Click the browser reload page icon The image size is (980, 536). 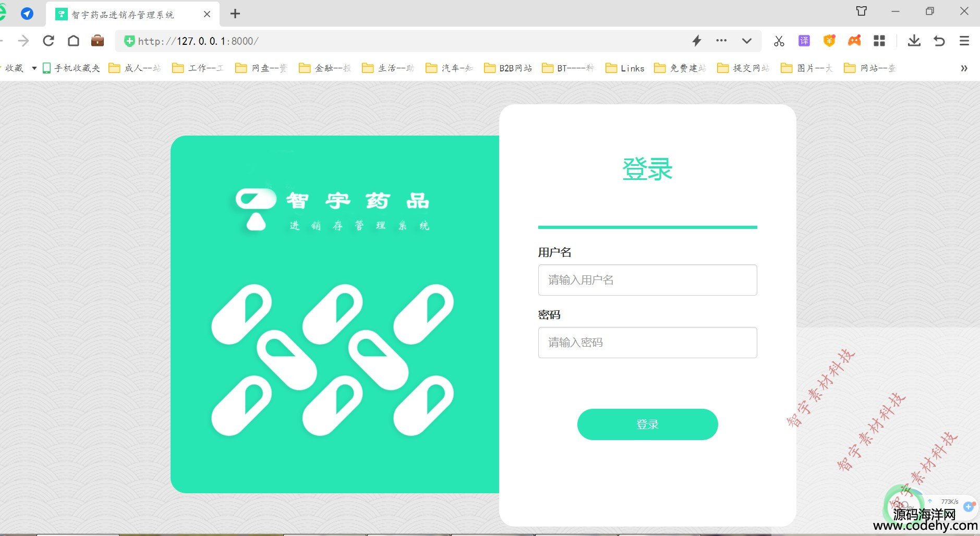(x=49, y=41)
